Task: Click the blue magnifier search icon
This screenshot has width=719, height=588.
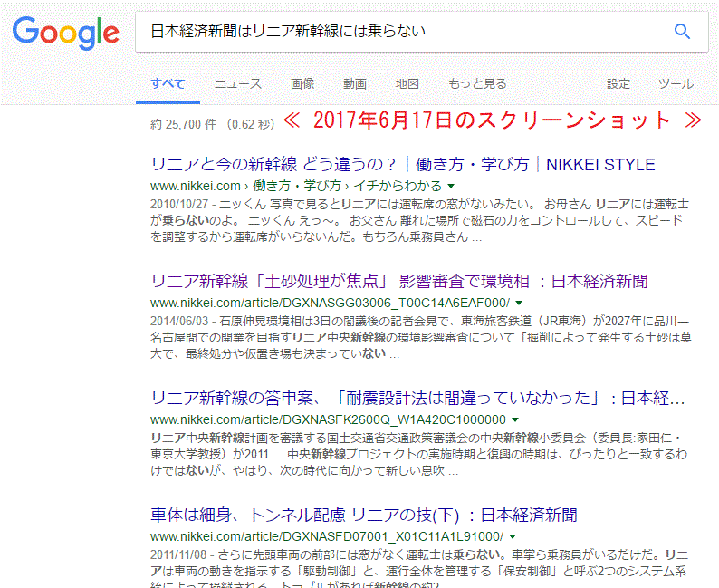Action: point(682,31)
